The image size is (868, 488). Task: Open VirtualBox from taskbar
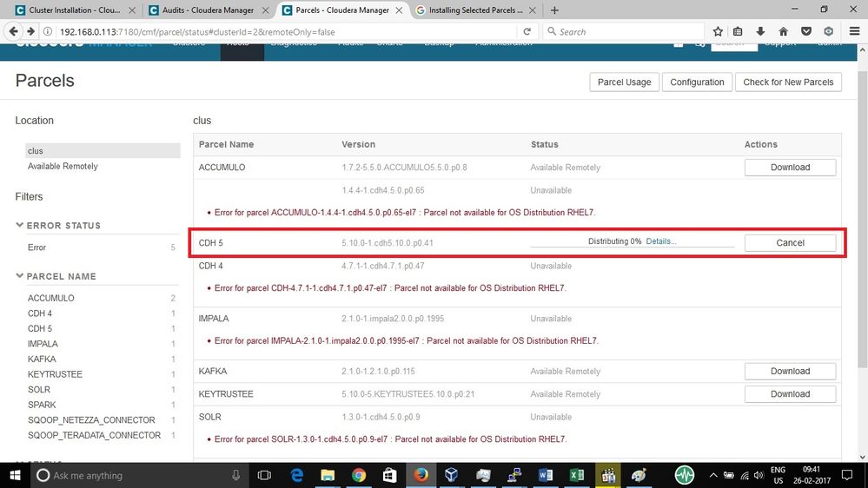tap(452, 475)
